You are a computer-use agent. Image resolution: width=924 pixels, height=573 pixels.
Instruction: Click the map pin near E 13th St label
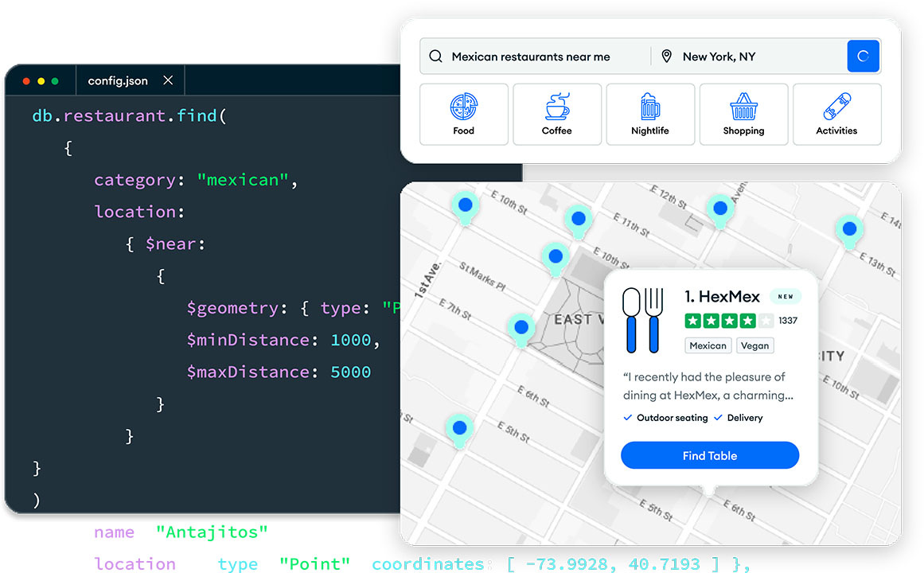[x=849, y=231]
